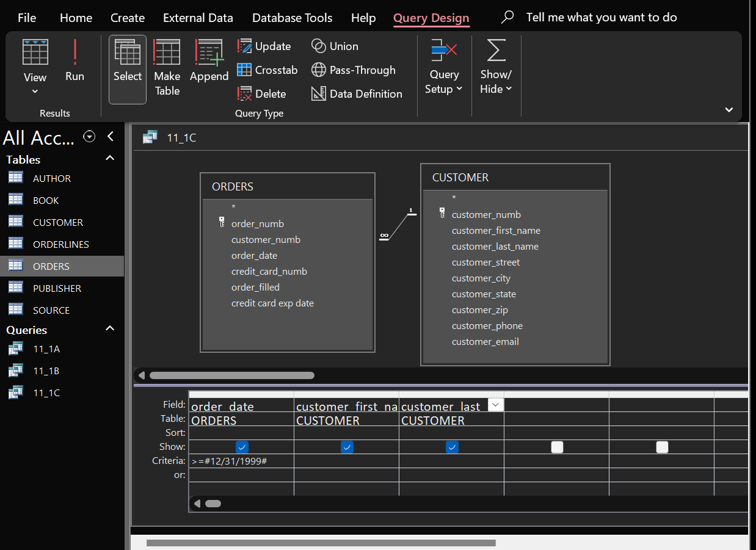
Task: Pick the Delete query type
Action: (262, 94)
